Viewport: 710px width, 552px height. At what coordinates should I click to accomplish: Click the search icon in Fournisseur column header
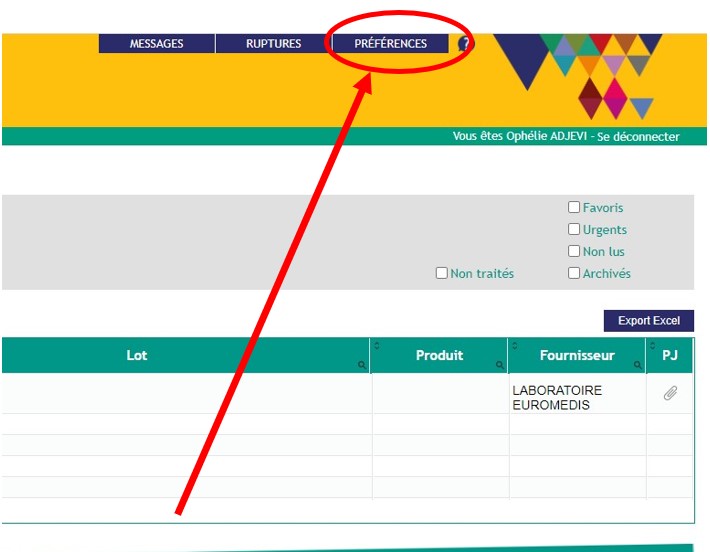click(x=639, y=366)
